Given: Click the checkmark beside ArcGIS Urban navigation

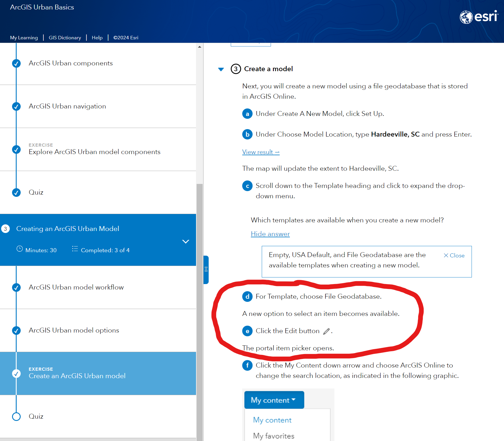Looking at the screenshot, I should tap(16, 106).
